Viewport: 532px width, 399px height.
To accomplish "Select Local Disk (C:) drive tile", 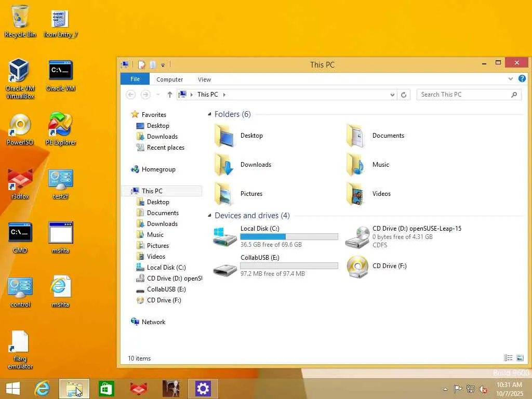I will pos(275,236).
